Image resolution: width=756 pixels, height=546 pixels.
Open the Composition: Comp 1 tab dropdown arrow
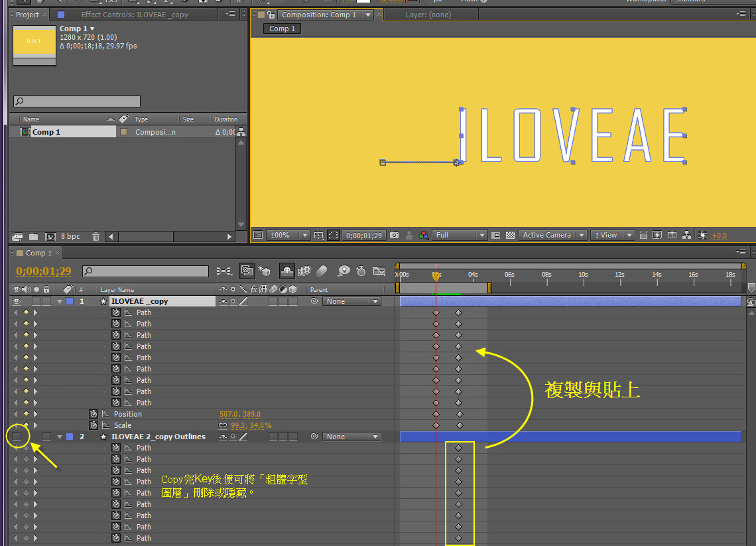coord(368,15)
